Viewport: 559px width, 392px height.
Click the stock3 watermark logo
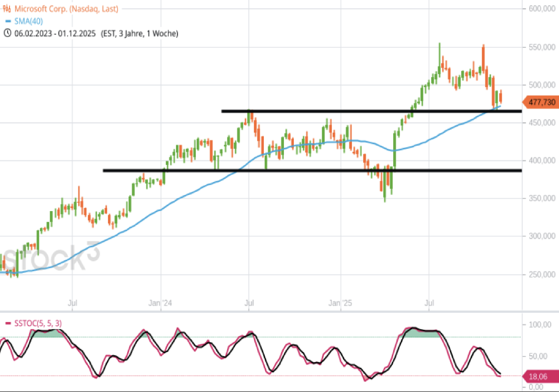pos(52,257)
